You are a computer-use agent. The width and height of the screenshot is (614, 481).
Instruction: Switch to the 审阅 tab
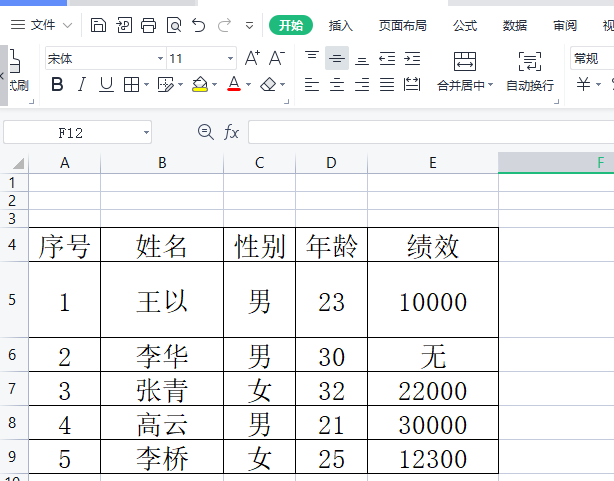(565, 25)
